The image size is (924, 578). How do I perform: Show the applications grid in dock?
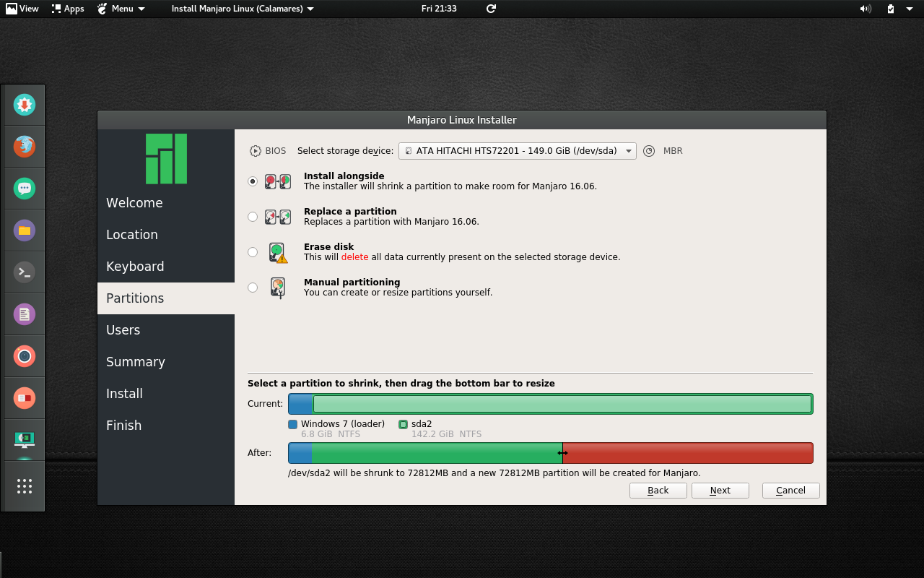click(x=25, y=486)
